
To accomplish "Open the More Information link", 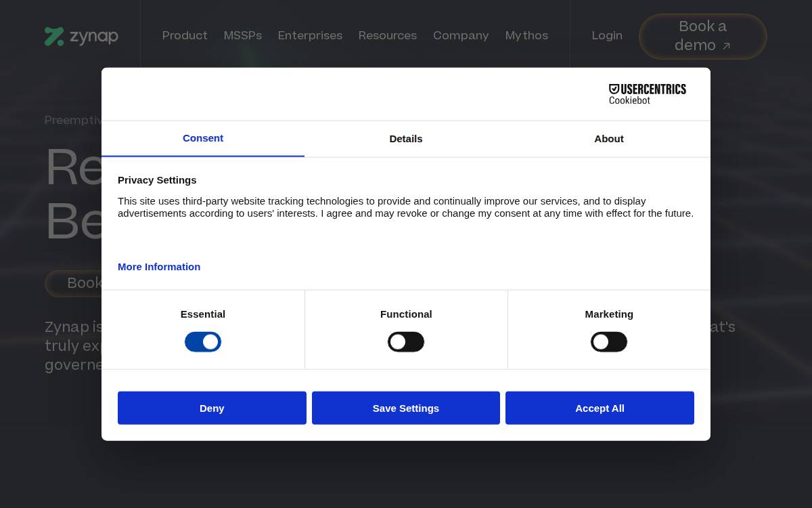I will click(x=159, y=267).
